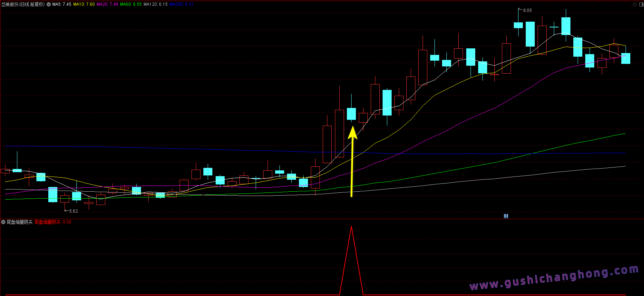Screen dimensions: 644x296
Task: Select the MA5 moving average label
Action: click(62, 4)
